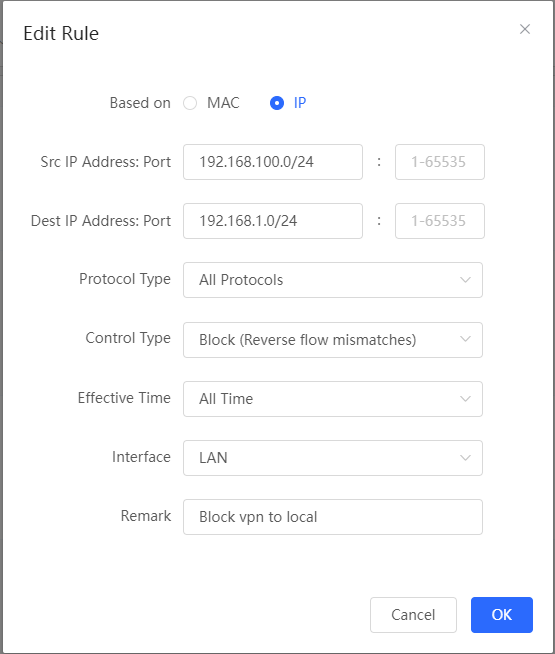The width and height of the screenshot is (555, 654).
Task: Confirm the rule with OK
Action: pyautogui.click(x=502, y=615)
